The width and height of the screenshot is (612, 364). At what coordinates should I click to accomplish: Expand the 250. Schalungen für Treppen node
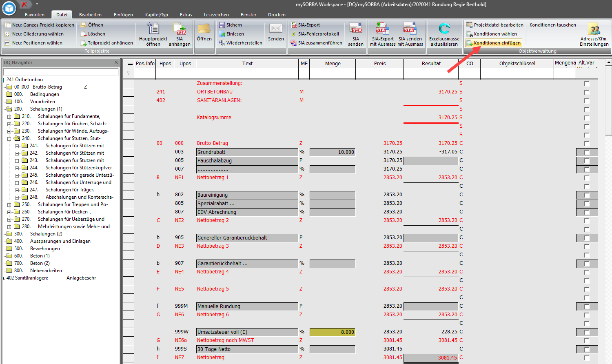pos(9,205)
